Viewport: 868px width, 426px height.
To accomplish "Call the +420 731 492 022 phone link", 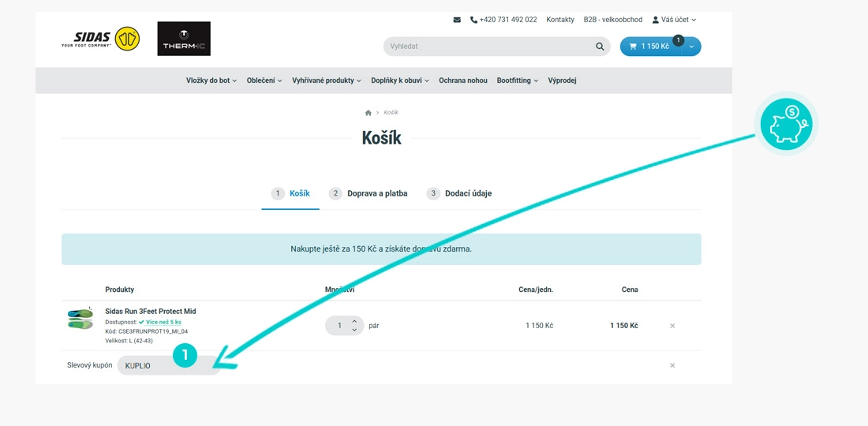I will point(503,20).
